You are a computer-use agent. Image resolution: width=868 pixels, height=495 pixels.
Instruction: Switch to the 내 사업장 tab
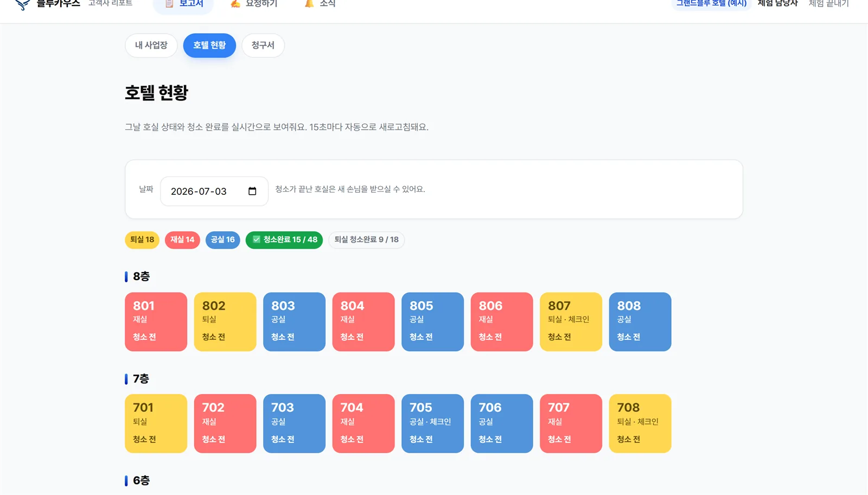tap(151, 45)
